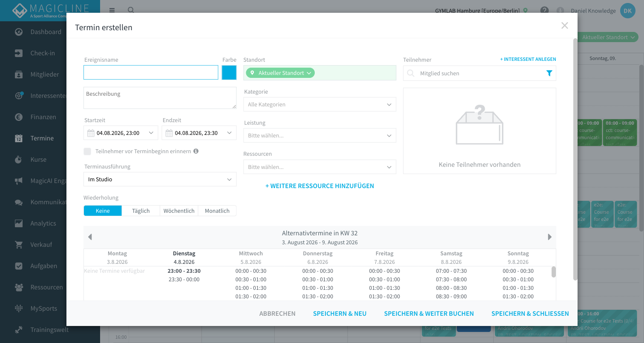This screenshot has width=644, height=343.
Task: Open the Endzeit calendar icon
Action: coord(169,133)
